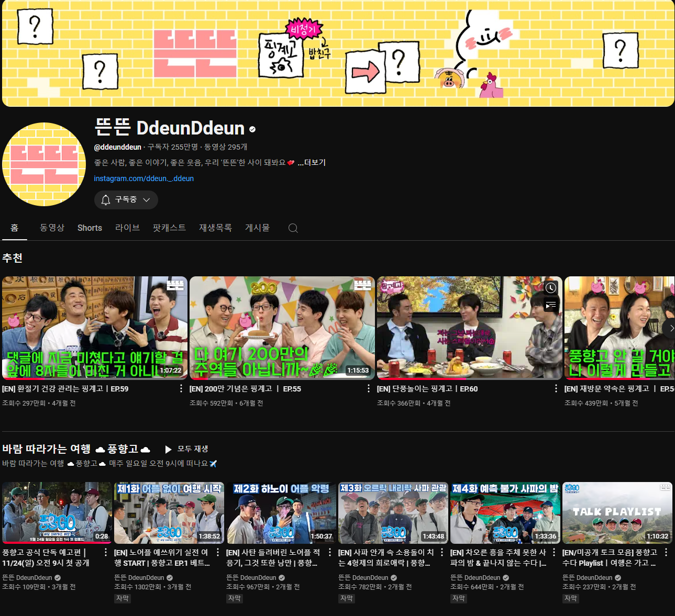This screenshot has height=616, width=675.
Task: Play the 제3화 오르락 내리락 사파 관광 thumbnail
Action: coord(393,513)
